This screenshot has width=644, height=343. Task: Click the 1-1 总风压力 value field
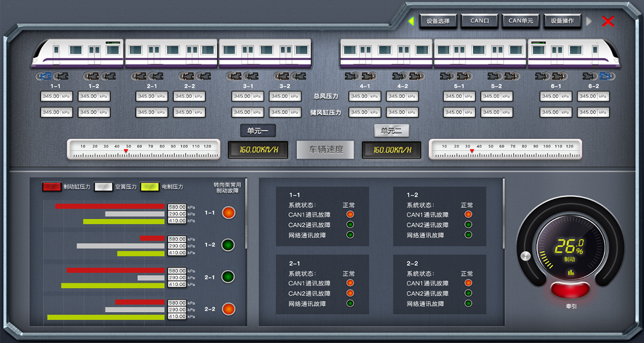coord(56,96)
